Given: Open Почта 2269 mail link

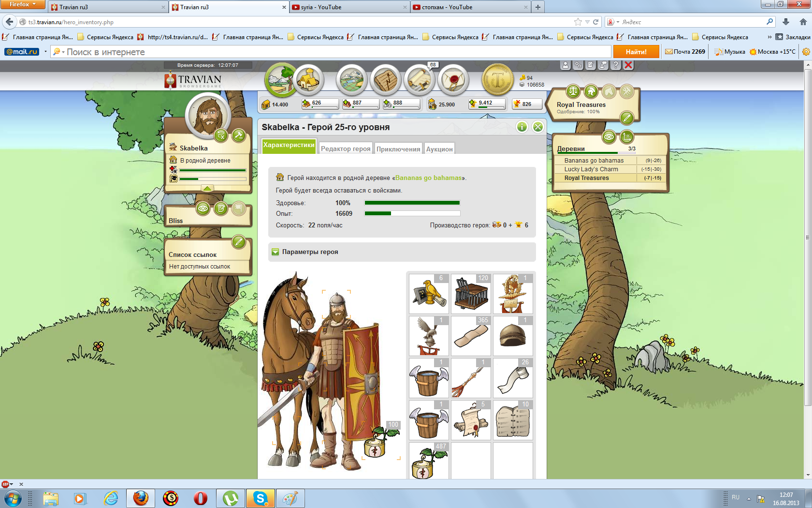Looking at the screenshot, I should click(685, 52).
